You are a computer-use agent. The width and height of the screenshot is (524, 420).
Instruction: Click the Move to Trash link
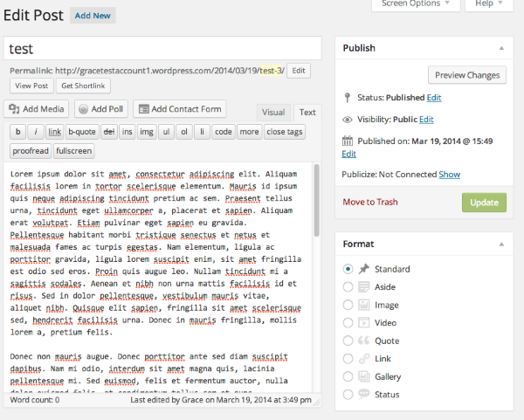coord(370,203)
